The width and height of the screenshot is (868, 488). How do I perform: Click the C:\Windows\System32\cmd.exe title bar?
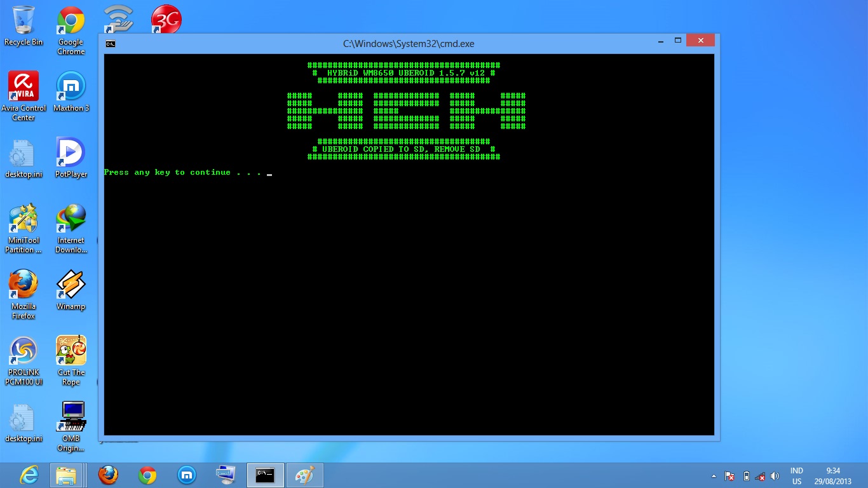pos(409,44)
